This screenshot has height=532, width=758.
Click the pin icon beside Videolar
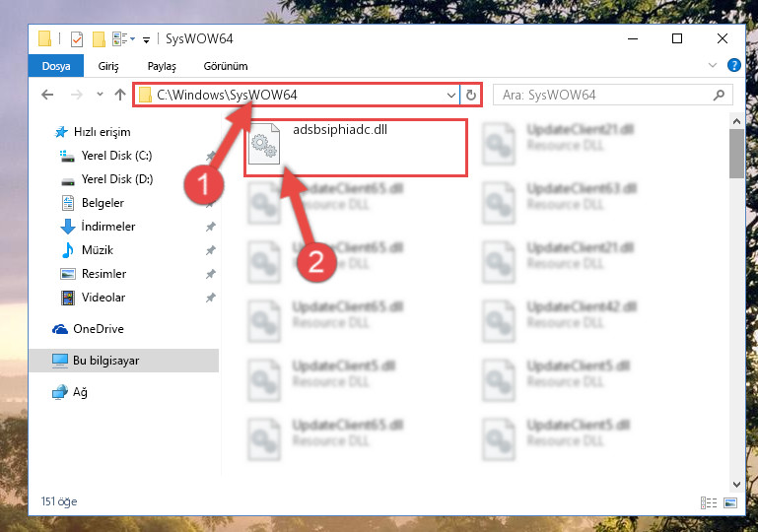pos(210,298)
